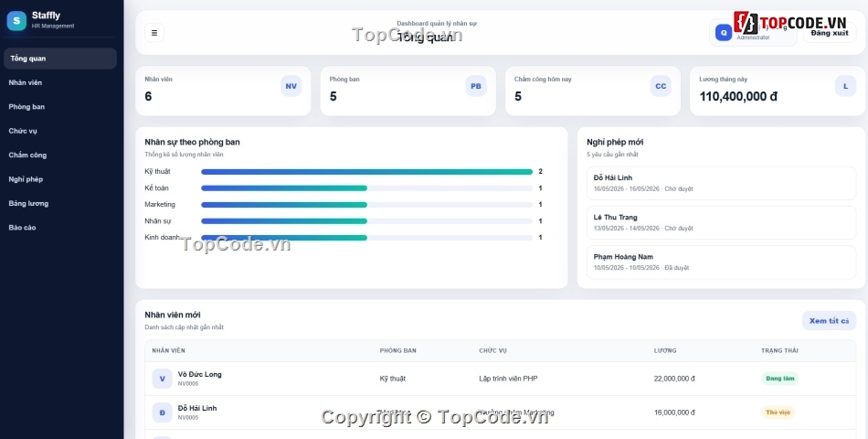Click the 22,000,000 đ salary cell

pyautogui.click(x=673, y=379)
